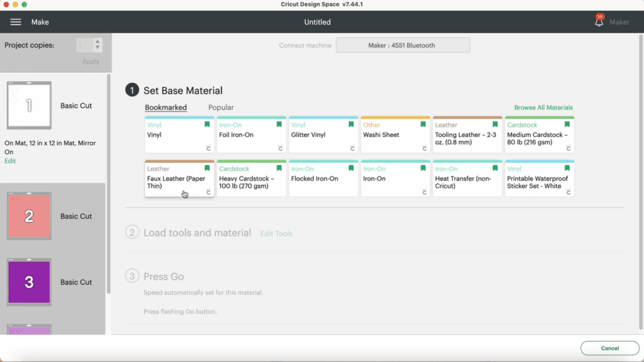The height and width of the screenshot is (362, 644).
Task: Toggle bookmark on Washi Sheet card
Action: tap(423, 124)
